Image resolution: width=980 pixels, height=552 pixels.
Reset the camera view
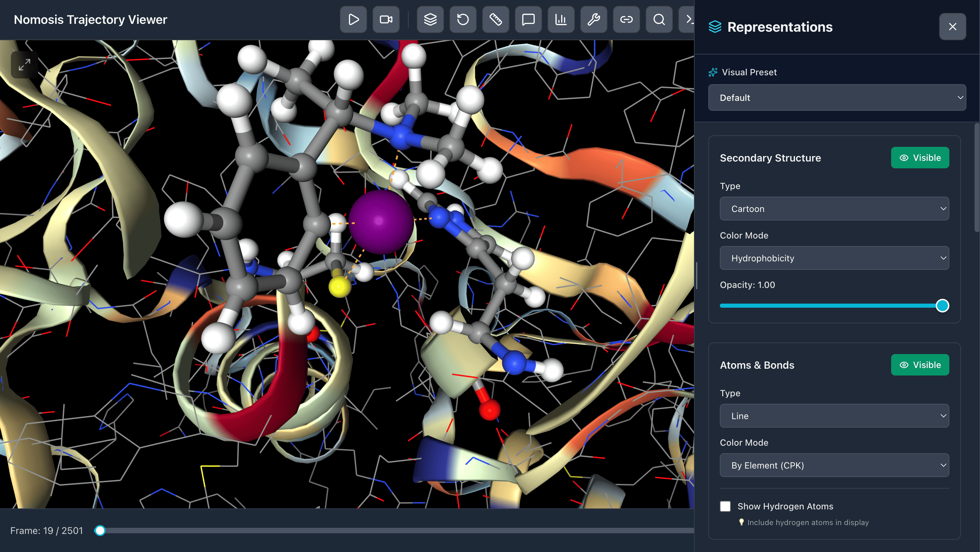[x=463, y=19]
